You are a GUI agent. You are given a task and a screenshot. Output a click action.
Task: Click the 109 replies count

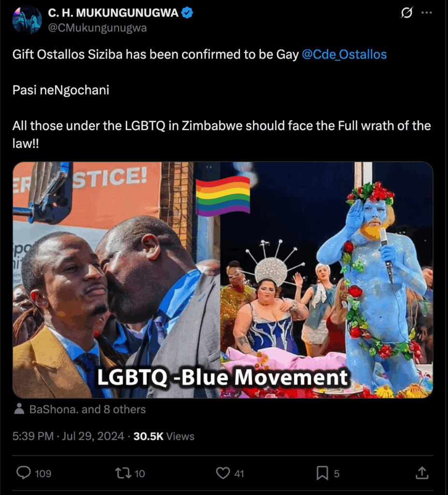pyautogui.click(x=43, y=474)
